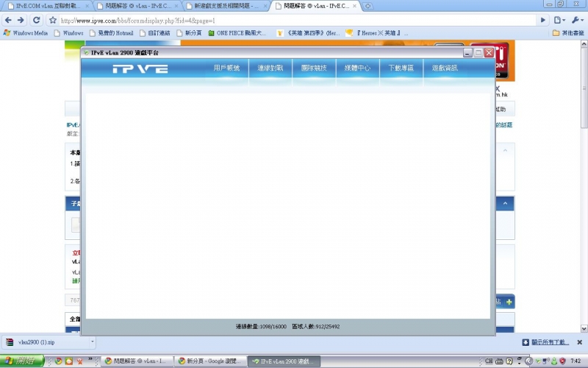Expand hidden tray icons with the round arrow
The height and width of the screenshot is (368, 588).
click(x=528, y=361)
